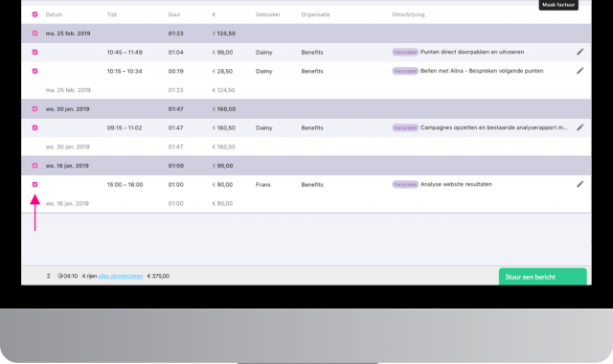Open edit pencil for Campagnes opzetten entry
613x364 pixels.
[579, 127]
